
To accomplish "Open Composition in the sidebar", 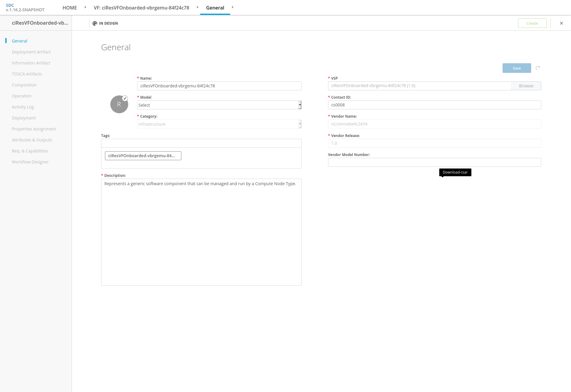I will tap(24, 85).
